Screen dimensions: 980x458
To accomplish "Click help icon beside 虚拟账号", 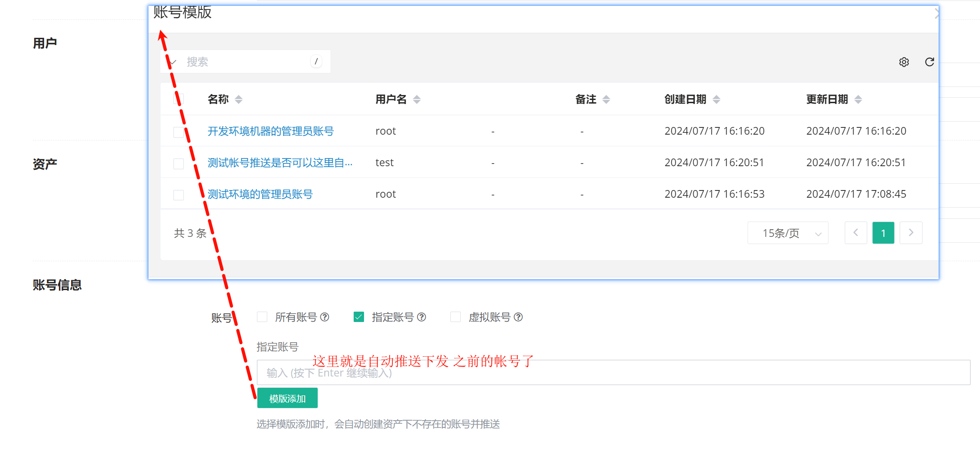I will (518, 317).
